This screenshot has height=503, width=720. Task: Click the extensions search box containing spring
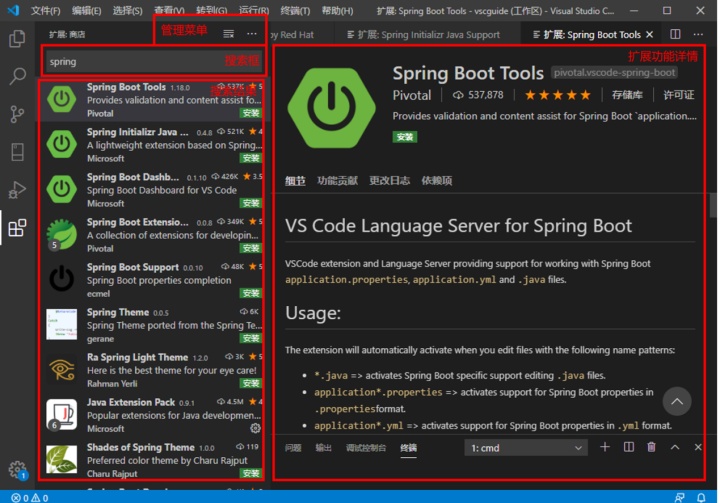[153, 61]
